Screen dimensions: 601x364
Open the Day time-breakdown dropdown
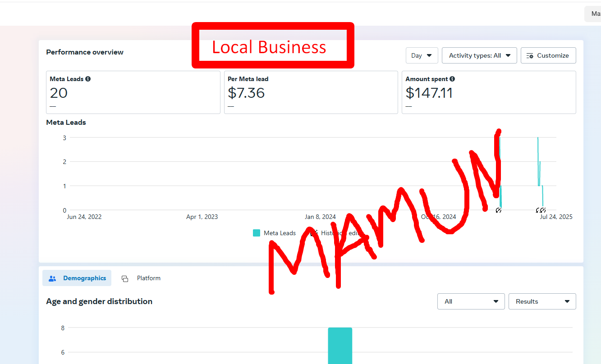coord(422,55)
